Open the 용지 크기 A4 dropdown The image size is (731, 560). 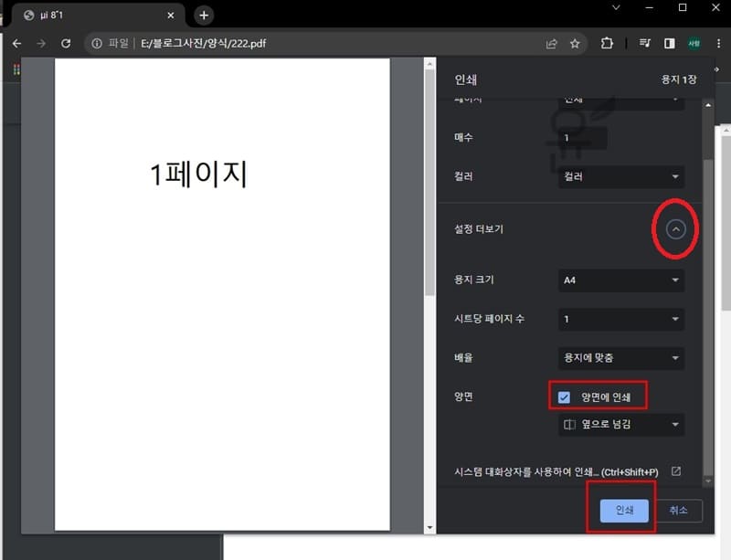click(x=621, y=280)
